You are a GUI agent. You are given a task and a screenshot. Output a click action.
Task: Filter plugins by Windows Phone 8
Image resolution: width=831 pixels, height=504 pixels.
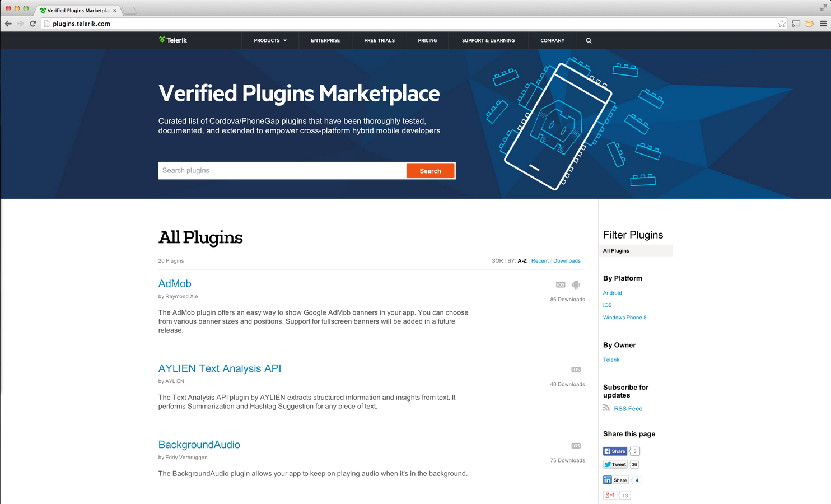click(x=624, y=318)
